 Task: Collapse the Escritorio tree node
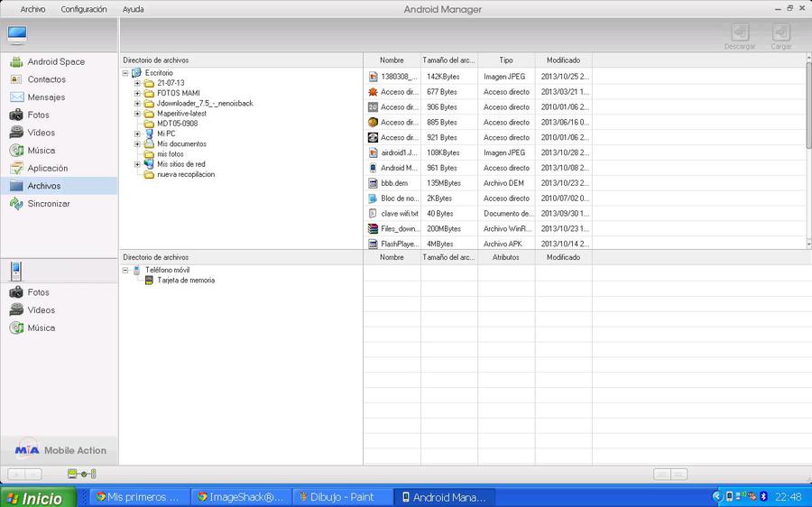coord(125,73)
